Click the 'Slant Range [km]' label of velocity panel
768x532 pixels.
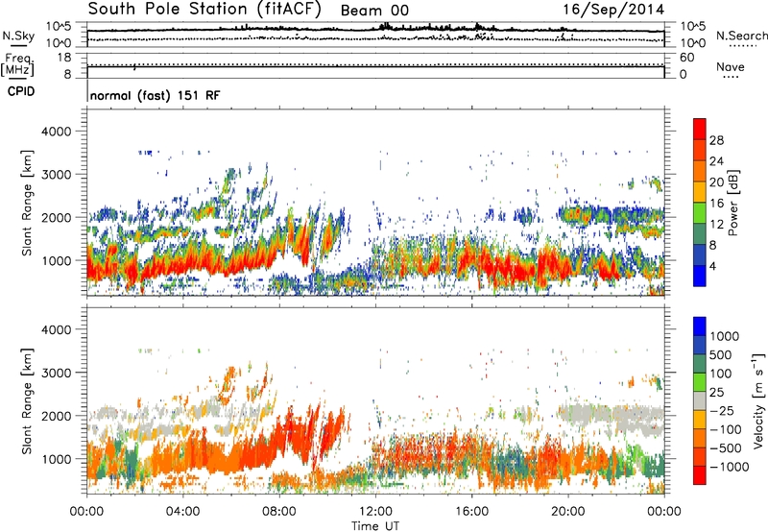pos(27,401)
